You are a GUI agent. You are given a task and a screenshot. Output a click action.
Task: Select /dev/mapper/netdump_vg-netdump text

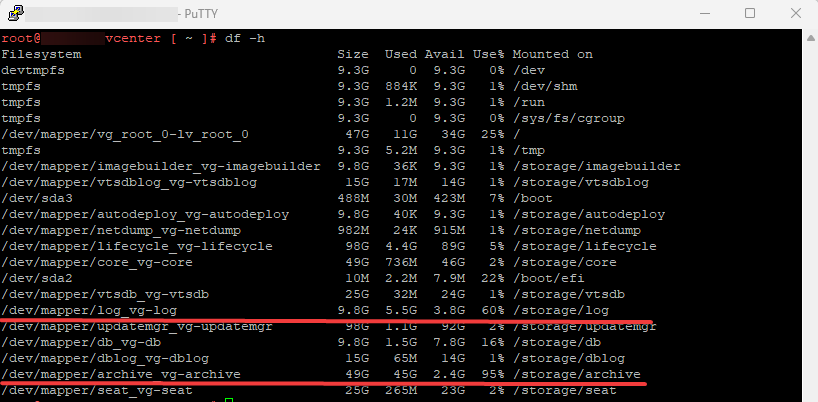pos(121,230)
